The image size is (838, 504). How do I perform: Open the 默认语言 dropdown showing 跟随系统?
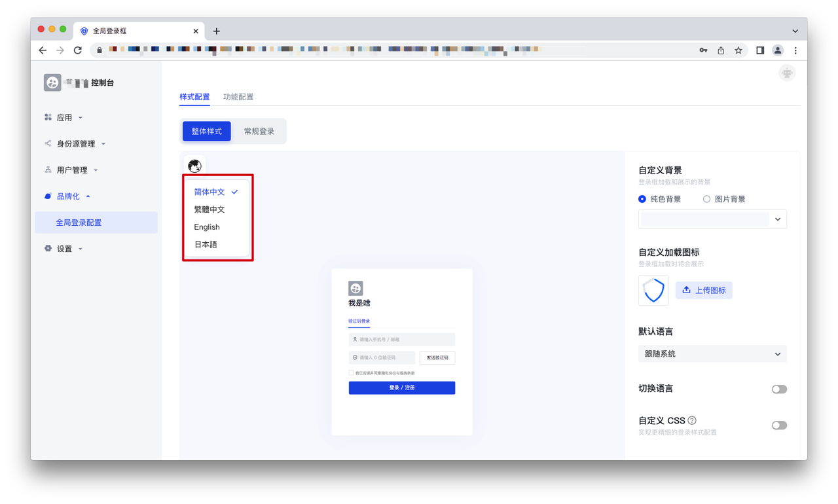coord(712,354)
